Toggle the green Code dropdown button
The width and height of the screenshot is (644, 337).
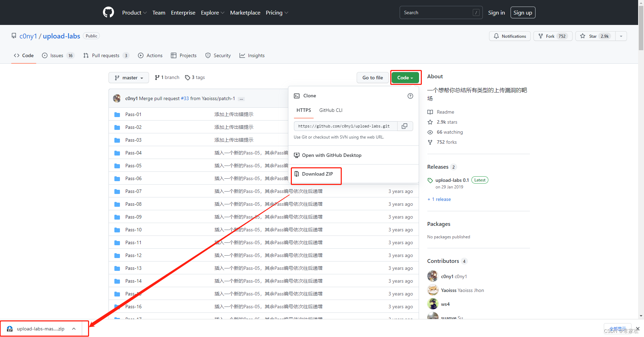coord(405,78)
